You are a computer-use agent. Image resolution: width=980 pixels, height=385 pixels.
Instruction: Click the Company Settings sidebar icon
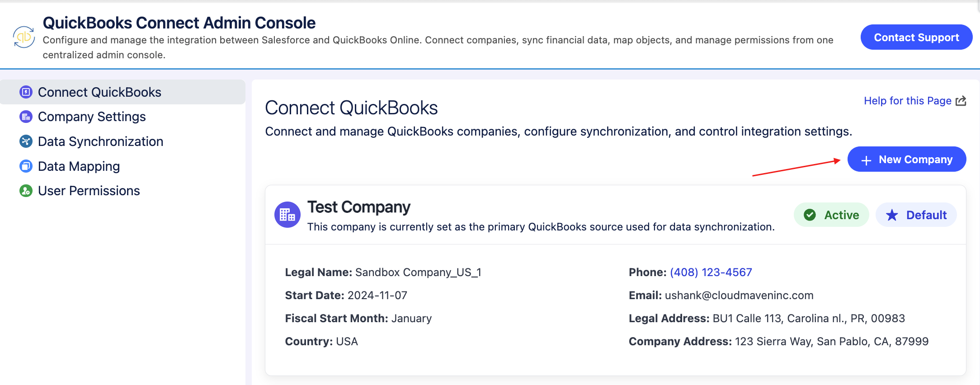click(x=26, y=117)
